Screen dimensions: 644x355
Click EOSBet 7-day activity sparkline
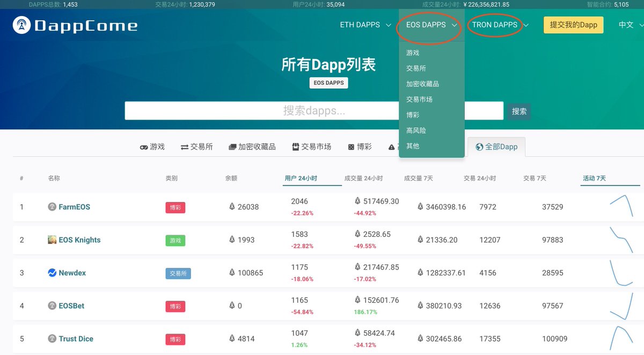621,306
